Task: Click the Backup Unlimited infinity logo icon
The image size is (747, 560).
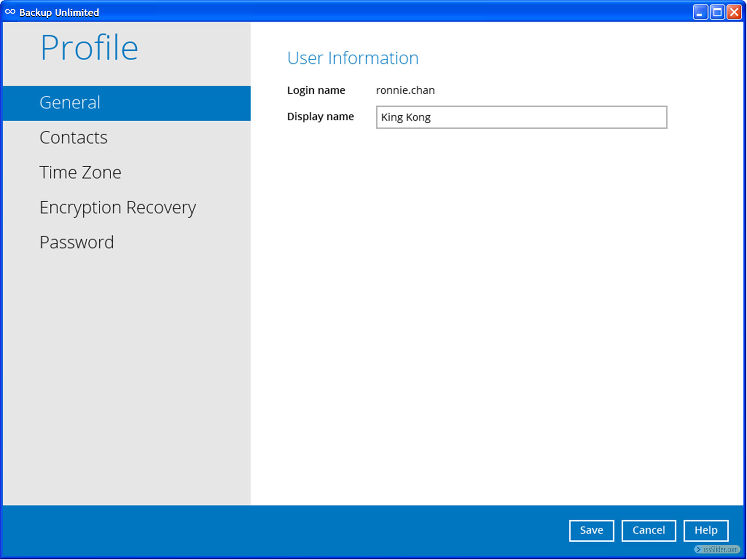Action: click(10, 12)
